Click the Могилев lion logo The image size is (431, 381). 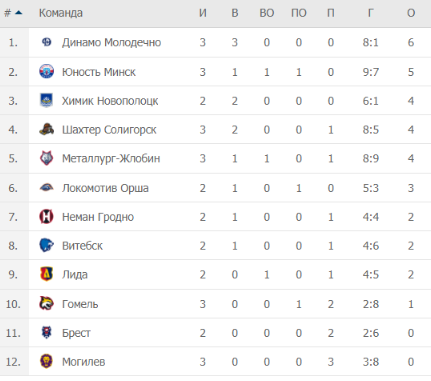[x=46, y=361]
